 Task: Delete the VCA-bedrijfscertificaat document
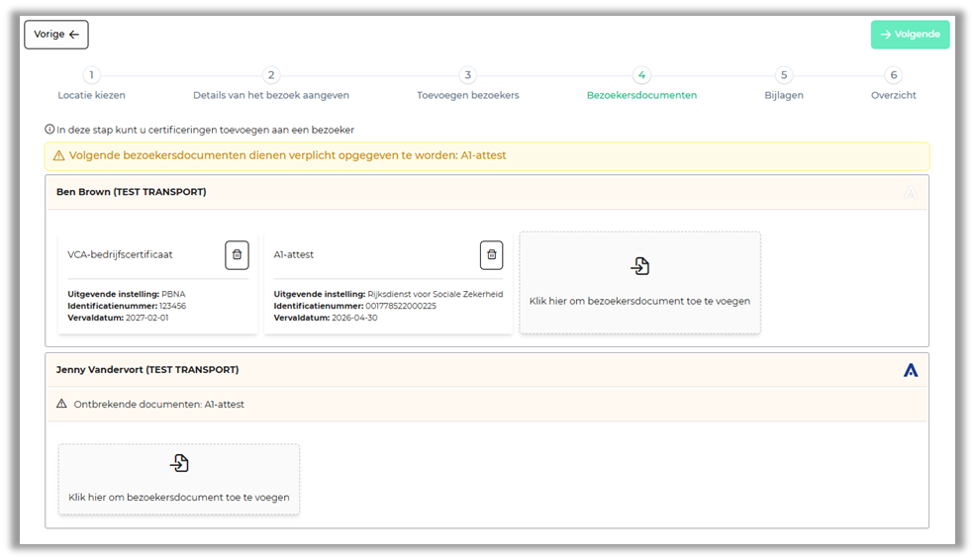(237, 255)
